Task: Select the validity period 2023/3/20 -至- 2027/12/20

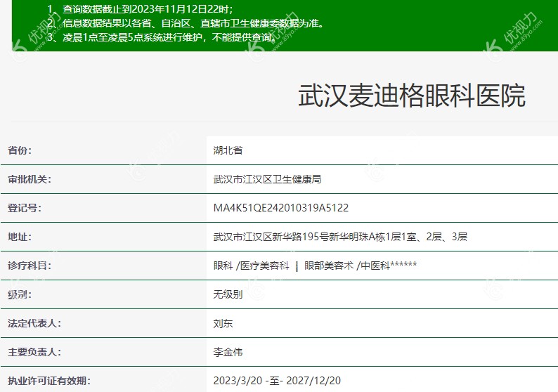Action: (277, 381)
